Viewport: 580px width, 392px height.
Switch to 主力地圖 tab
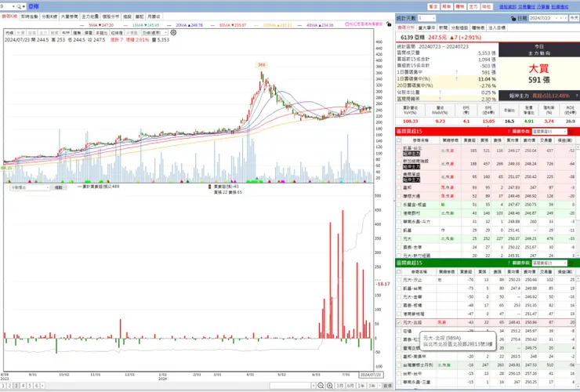tap(90, 16)
